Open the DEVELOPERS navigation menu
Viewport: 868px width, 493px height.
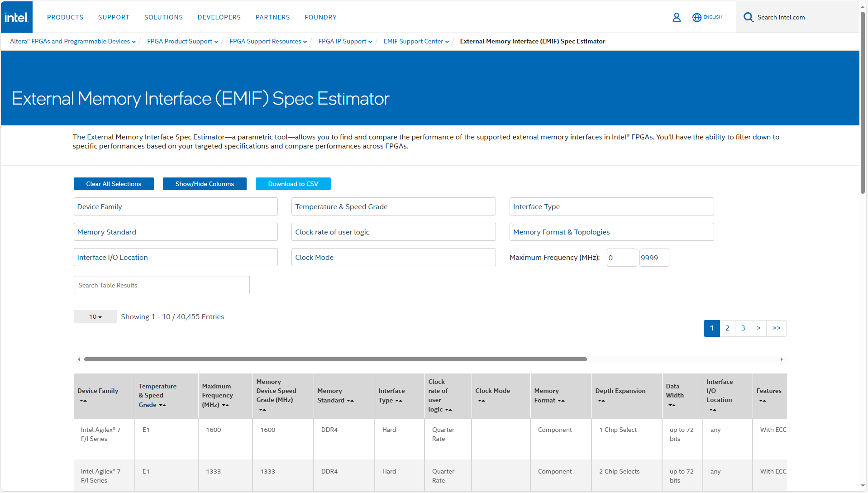click(219, 17)
